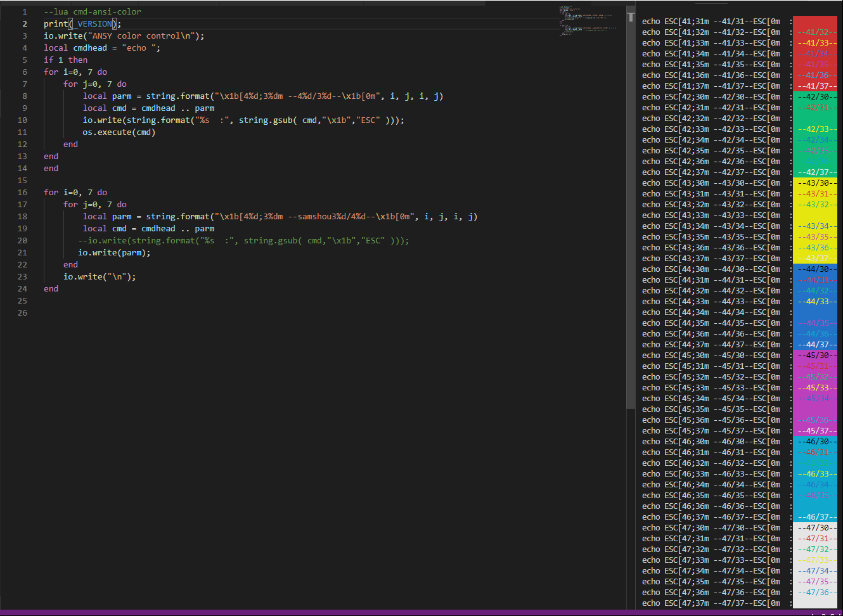Click 'local cmd = cmdhead .. parm' on line 9
The height and width of the screenshot is (616, 843).
coord(149,108)
